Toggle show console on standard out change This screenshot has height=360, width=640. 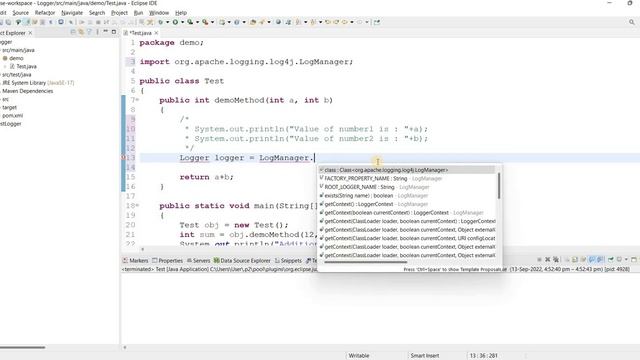coord(592,260)
